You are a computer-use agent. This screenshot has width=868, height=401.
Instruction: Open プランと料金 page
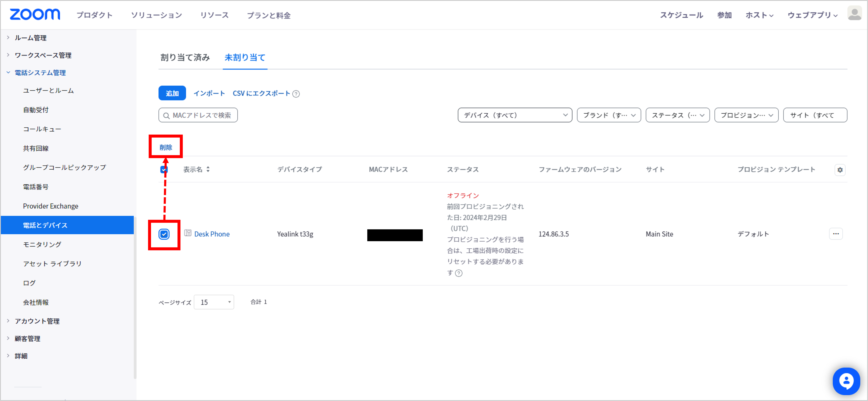[x=269, y=15]
